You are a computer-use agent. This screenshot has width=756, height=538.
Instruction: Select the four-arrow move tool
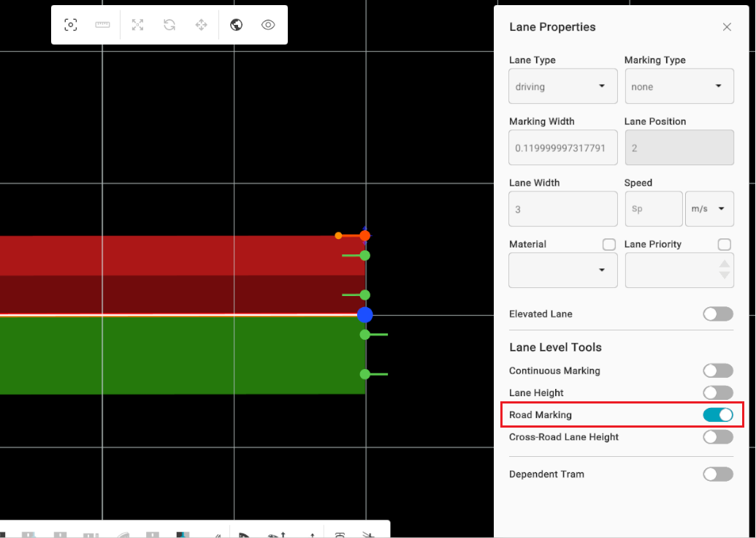click(x=202, y=25)
